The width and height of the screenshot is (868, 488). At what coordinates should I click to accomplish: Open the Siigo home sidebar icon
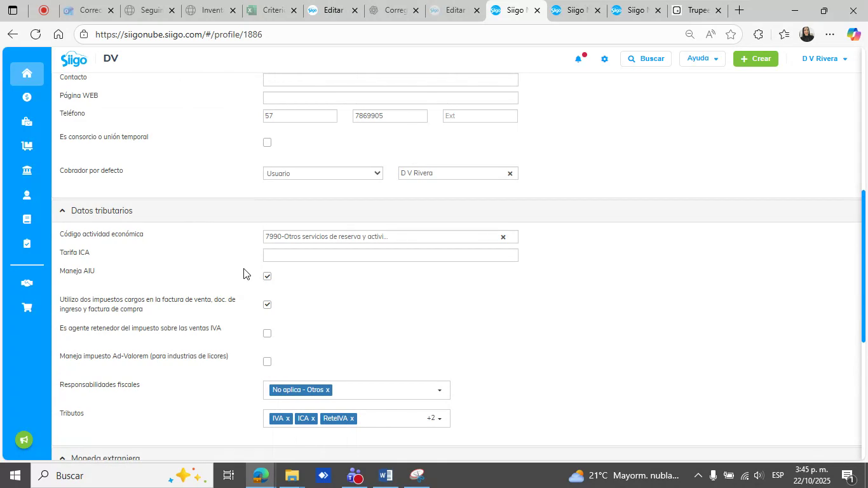(x=27, y=73)
